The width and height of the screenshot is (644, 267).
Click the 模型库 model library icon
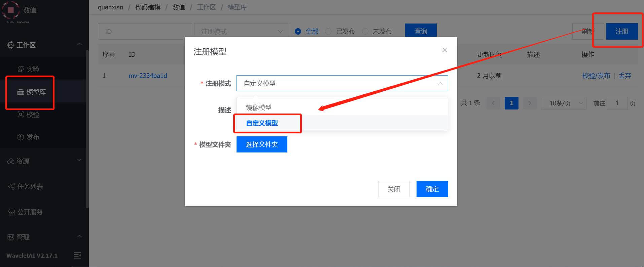click(21, 92)
